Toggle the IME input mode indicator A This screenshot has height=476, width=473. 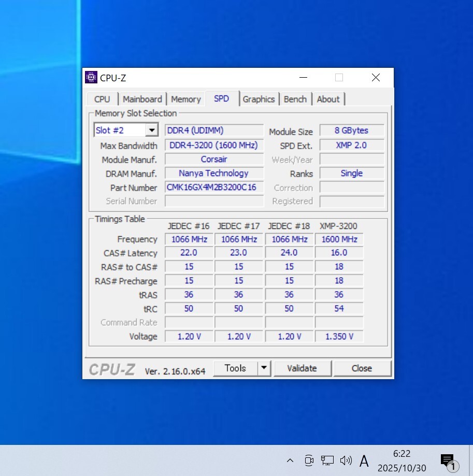(x=364, y=460)
